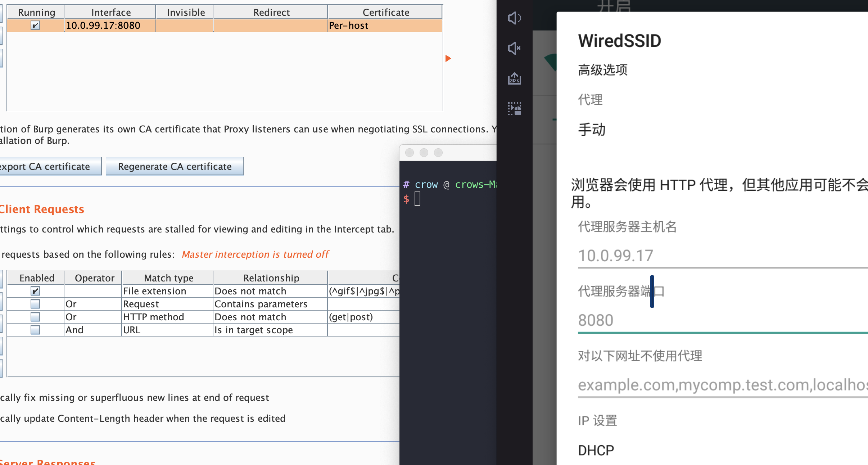Click the Running column header
Viewport: 868px width, 465px height.
(36, 12)
